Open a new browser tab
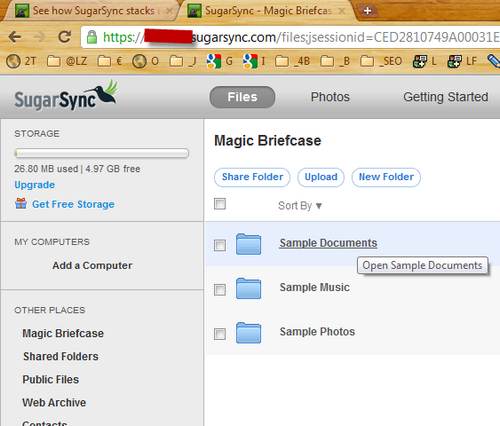Image resolution: width=500 pixels, height=426 pixels. (367, 11)
